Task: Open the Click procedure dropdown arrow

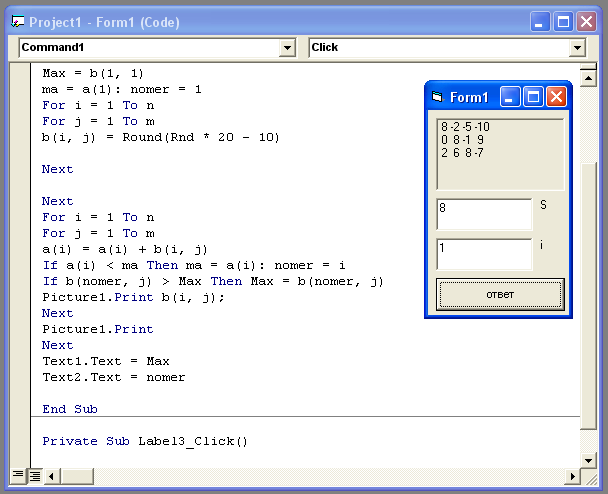Action: click(577, 48)
